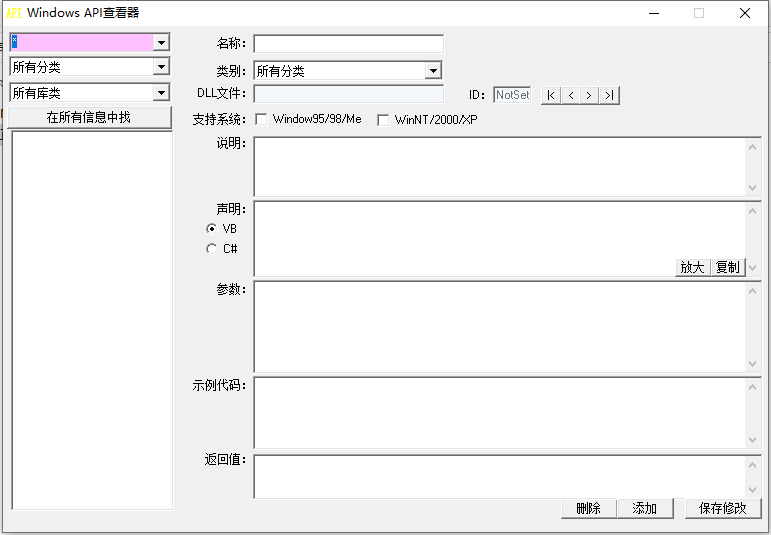Click the 在所有信息中找 search button

point(89,118)
